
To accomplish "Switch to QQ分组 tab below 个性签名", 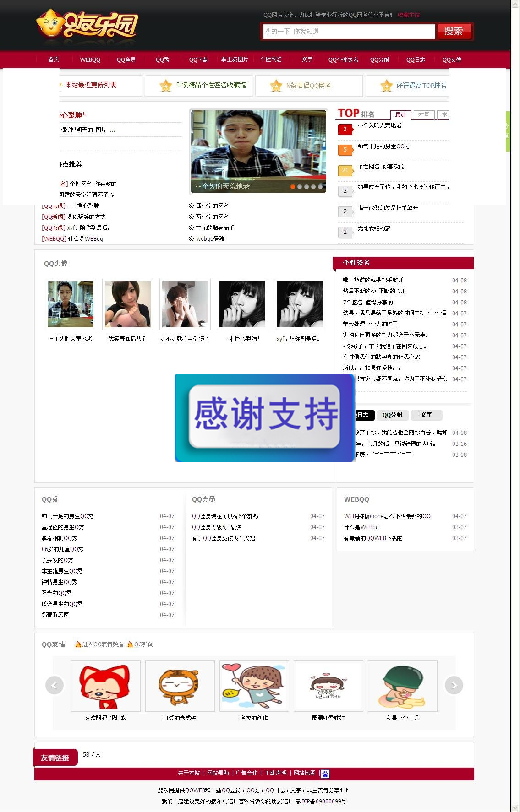I will (393, 415).
